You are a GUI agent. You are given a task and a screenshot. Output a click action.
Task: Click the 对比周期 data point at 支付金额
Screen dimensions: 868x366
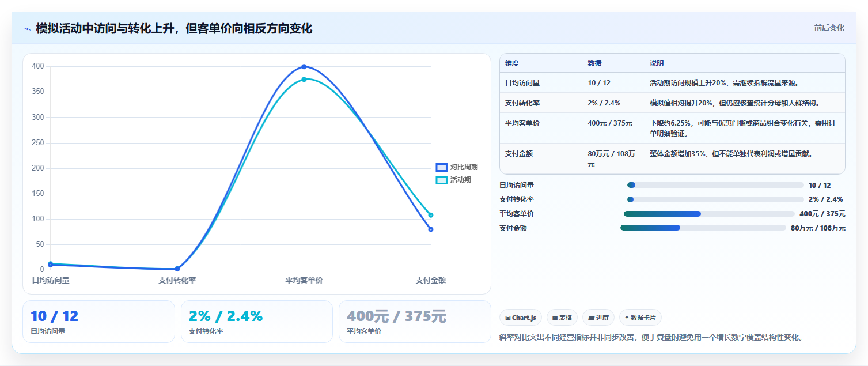click(x=431, y=229)
